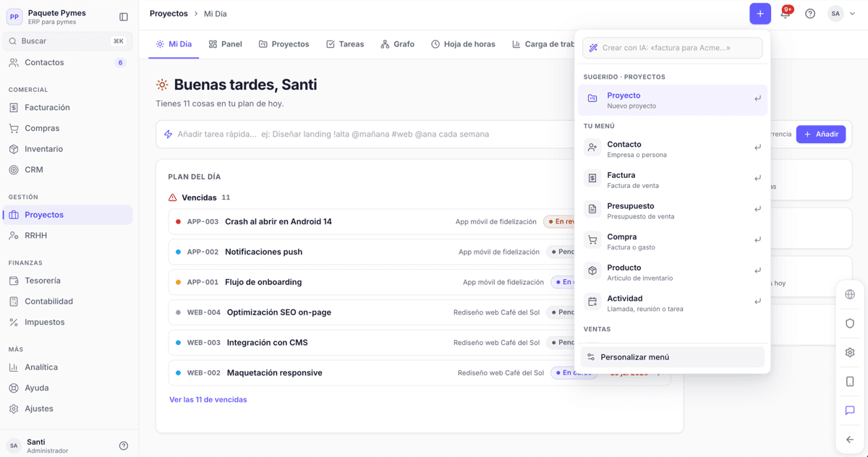Choose Actividad in the create menu

(x=671, y=303)
